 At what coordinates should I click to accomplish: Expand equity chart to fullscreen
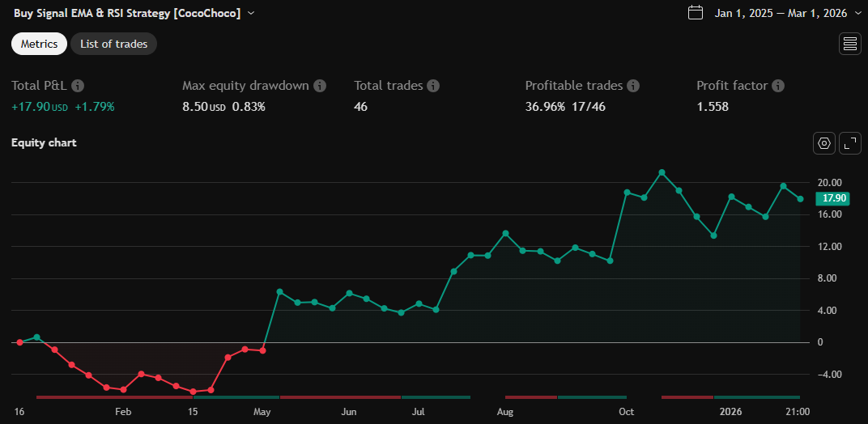pyautogui.click(x=850, y=143)
